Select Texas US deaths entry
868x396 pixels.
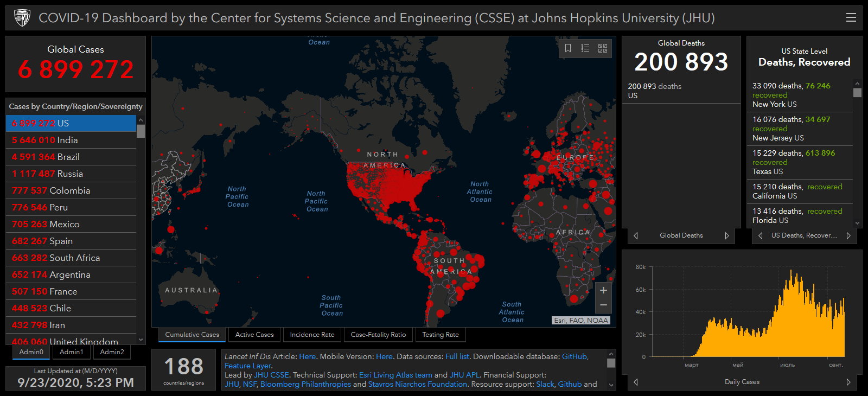point(800,162)
